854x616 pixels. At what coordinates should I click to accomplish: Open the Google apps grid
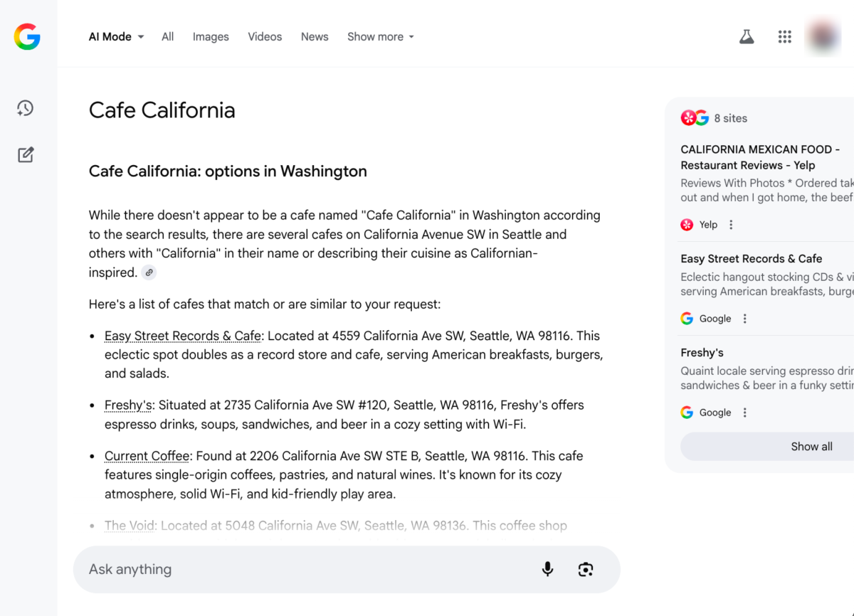[785, 37]
